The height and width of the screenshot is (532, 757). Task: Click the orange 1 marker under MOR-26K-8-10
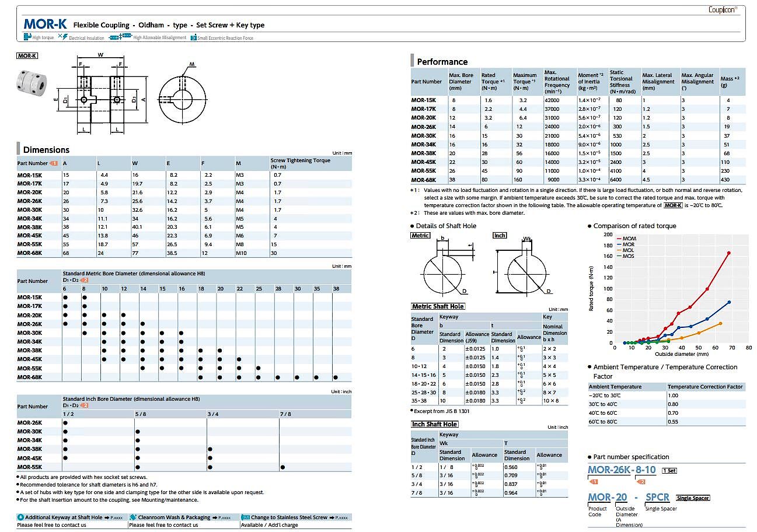(595, 482)
